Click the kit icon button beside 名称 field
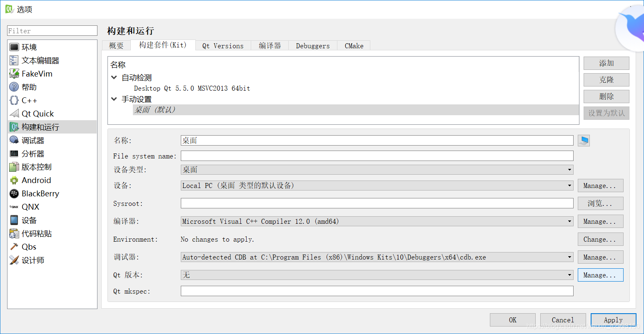The image size is (644, 334). 584,141
